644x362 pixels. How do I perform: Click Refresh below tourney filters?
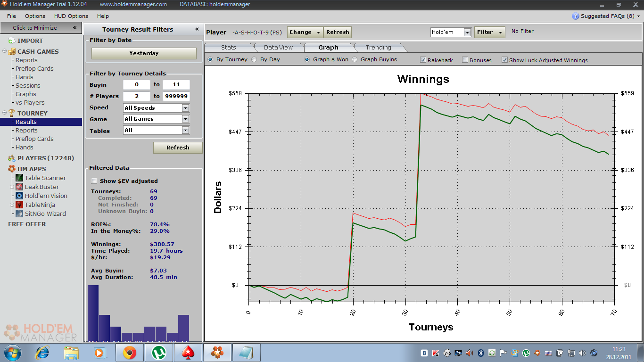[178, 148]
